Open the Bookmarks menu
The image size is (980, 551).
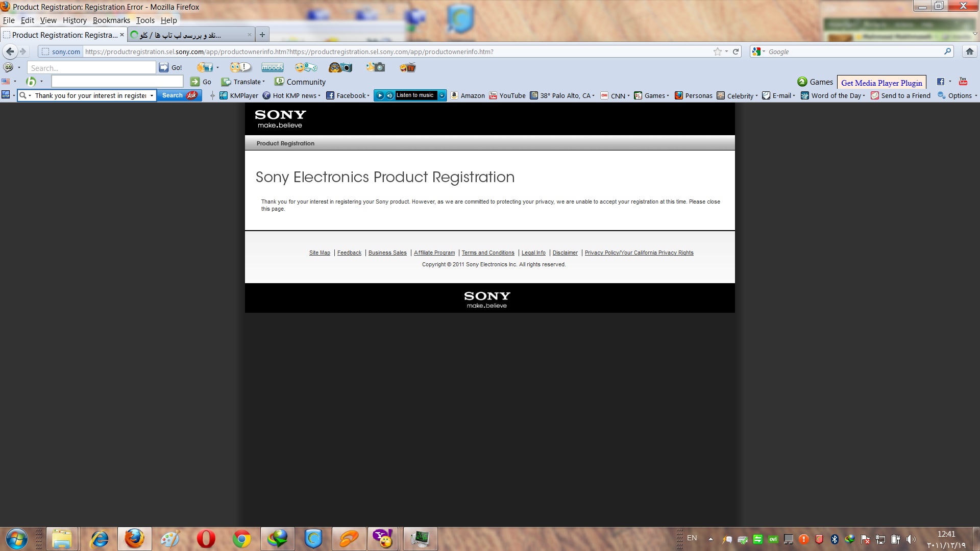(111, 20)
